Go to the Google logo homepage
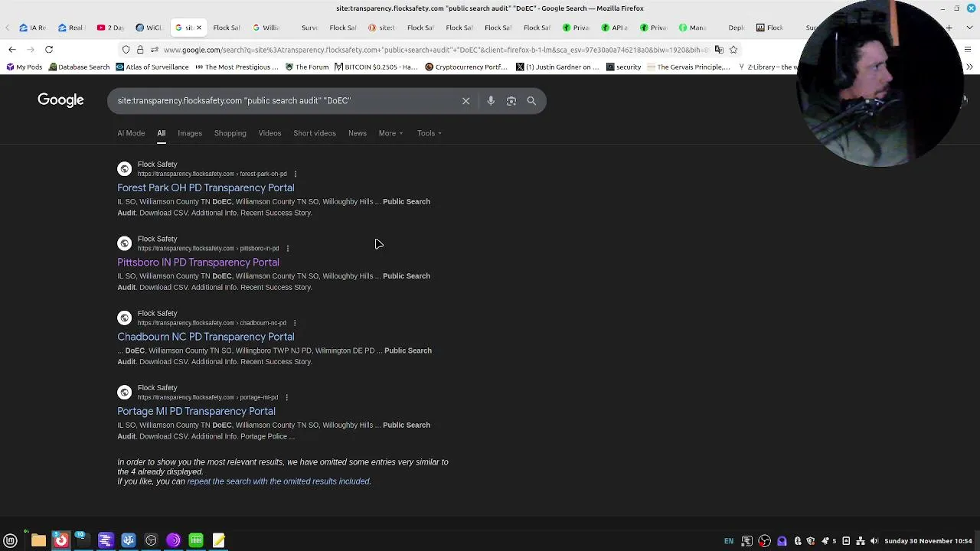Screen dimensions: 980x551 [60, 100]
